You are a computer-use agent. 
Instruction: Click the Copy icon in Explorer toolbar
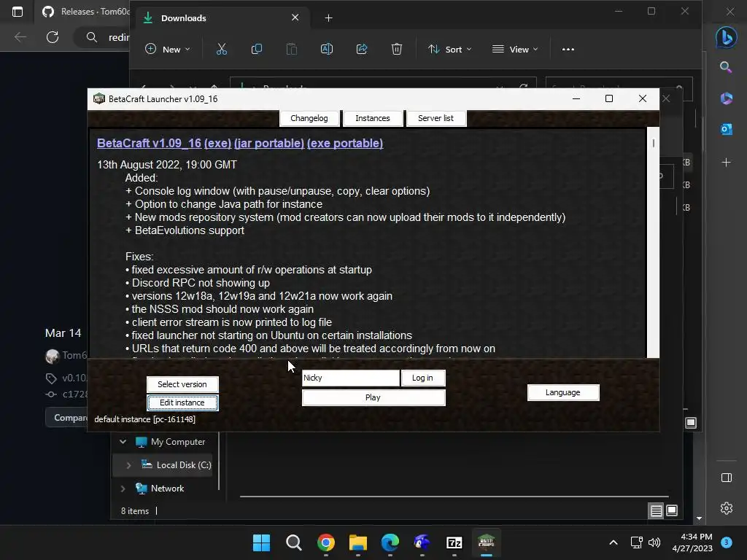tap(256, 49)
